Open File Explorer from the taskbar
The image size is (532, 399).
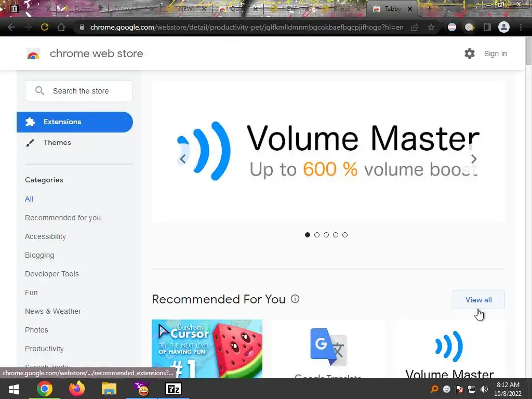109,389
